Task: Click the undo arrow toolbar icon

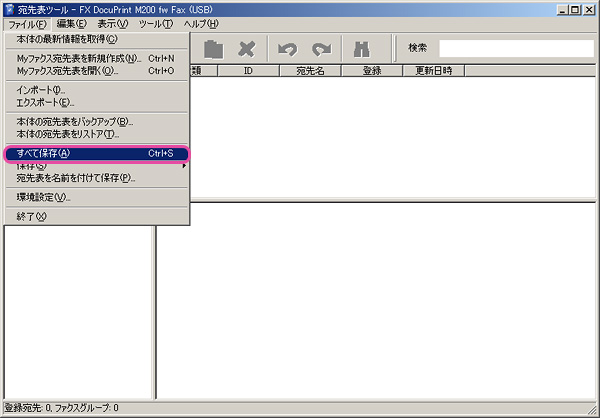Action: pos(289,48)
